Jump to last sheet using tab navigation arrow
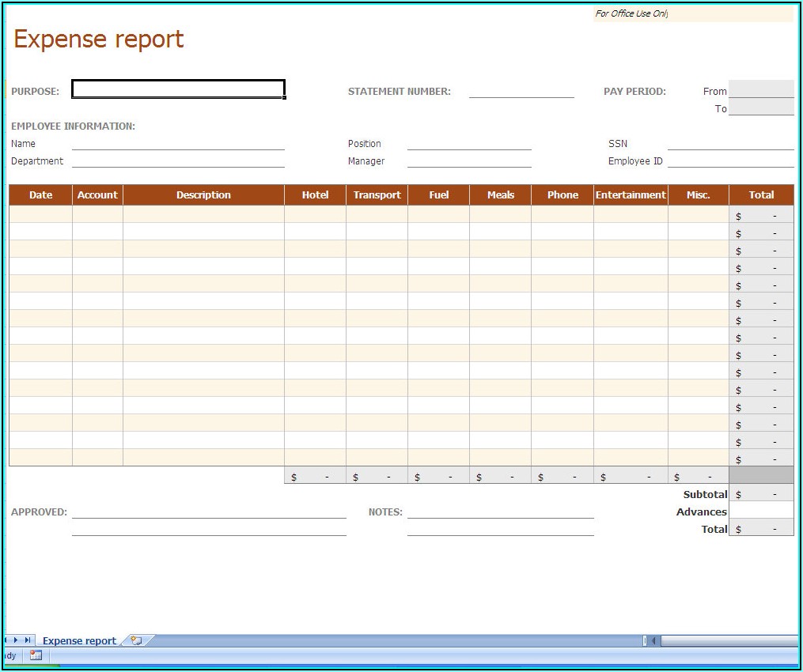 coord(28,640)
